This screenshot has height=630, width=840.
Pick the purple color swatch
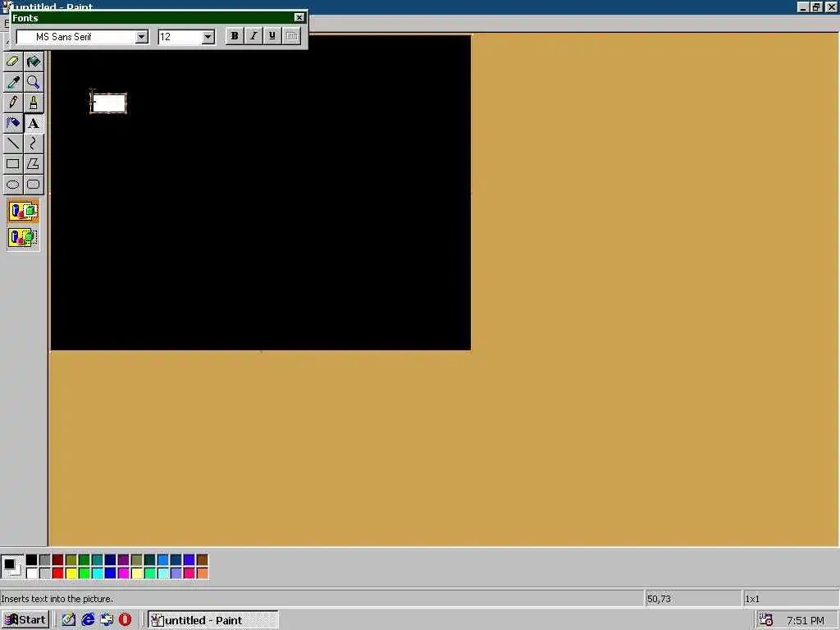pyautogui.click(x=123, y=560)
